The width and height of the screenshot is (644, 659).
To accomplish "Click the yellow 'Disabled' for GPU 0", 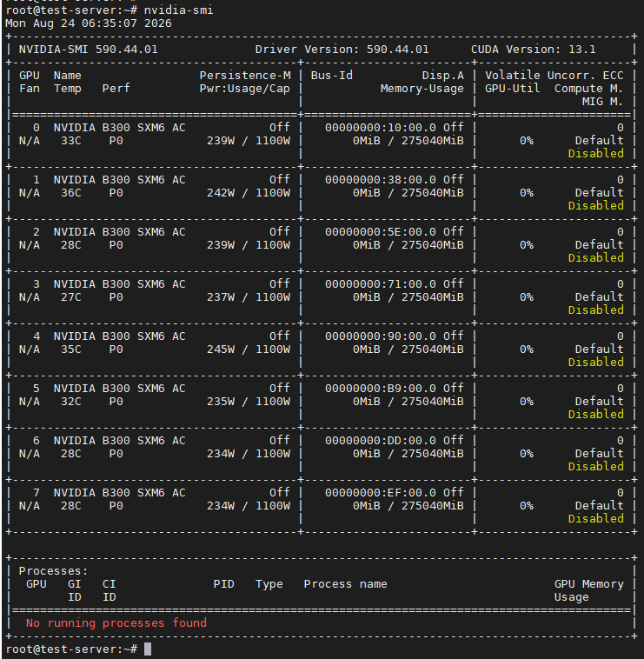I will pyautogui.click(x=595, y=153).
